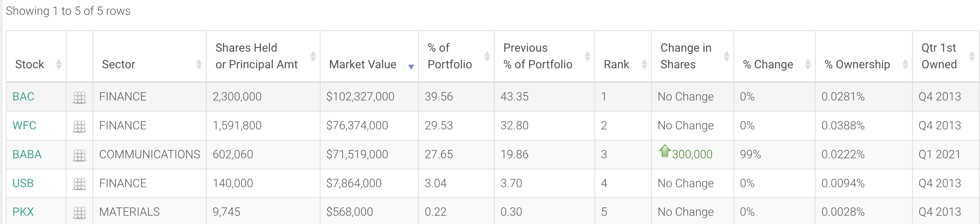
Task: Click green up arrow in BABA row
Action: (x=664, y=151)
